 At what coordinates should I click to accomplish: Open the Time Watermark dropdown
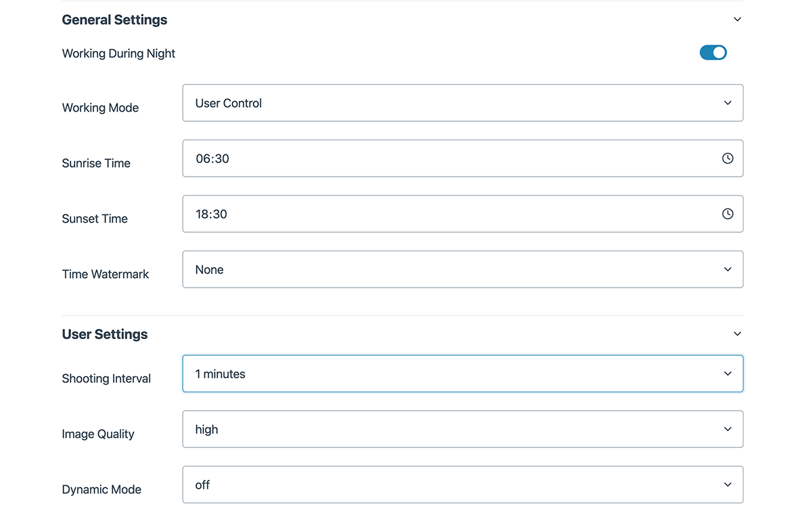point(462,269)
